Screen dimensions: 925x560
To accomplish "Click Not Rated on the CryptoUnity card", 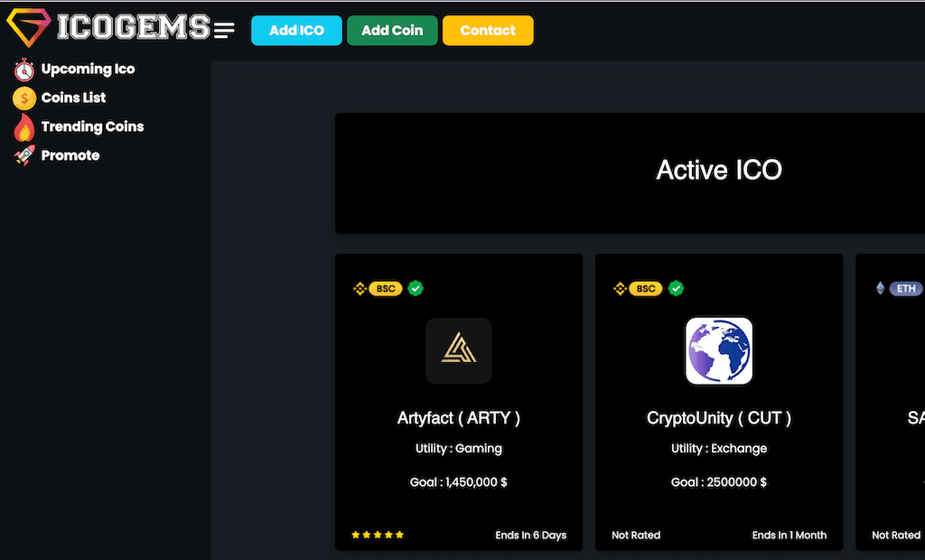I will pyautogui.click(x=636, y=536).
